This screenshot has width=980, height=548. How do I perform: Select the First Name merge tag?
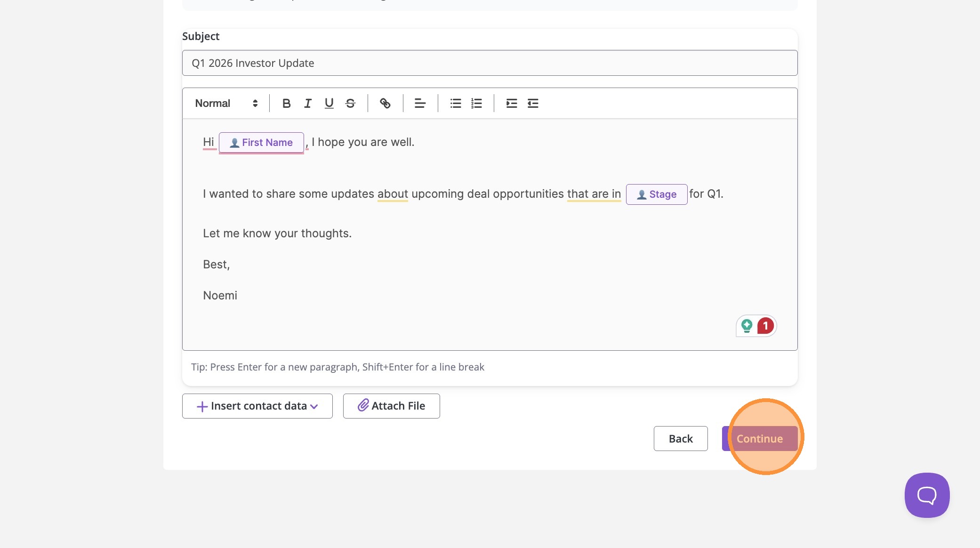261,143
